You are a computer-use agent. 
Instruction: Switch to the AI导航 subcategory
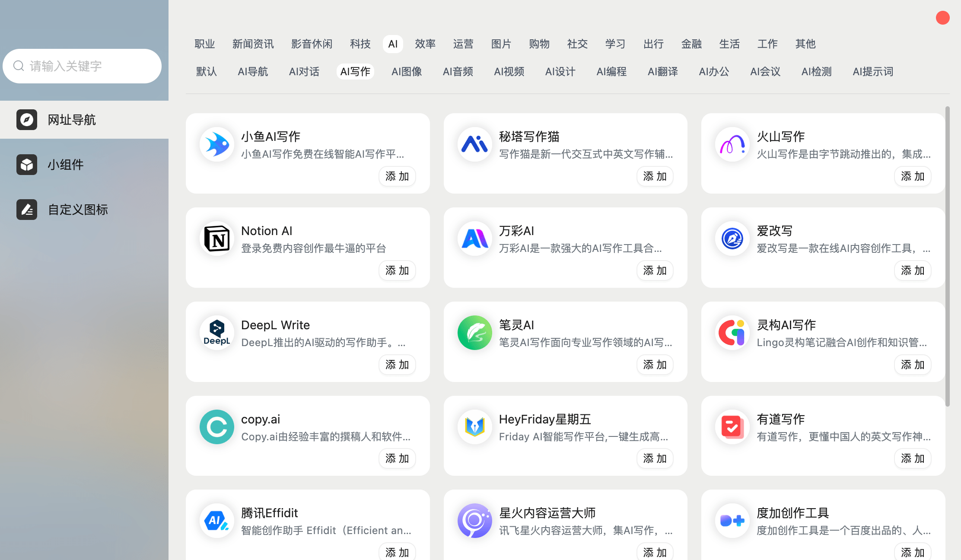coord(253,72)
